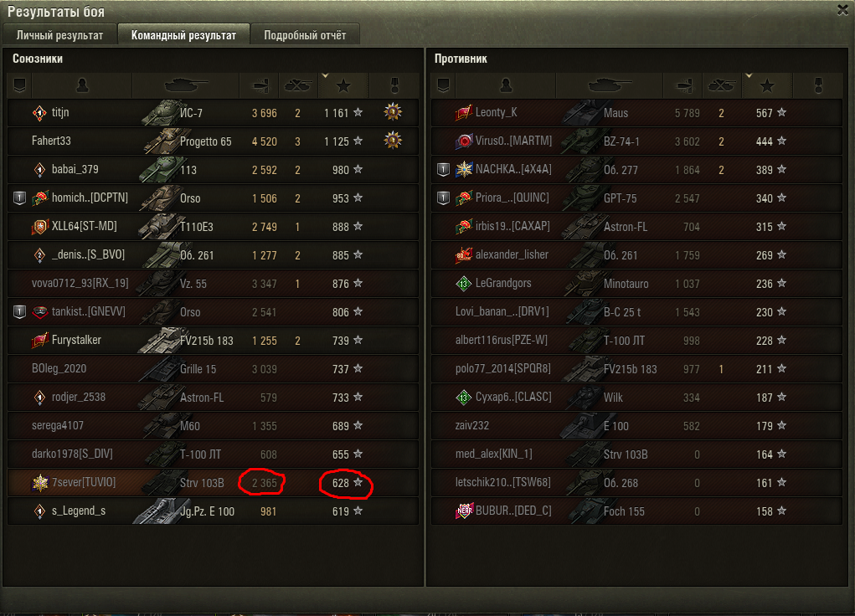Click NACHKA..[4X4A] rank badge icon

[x=464, y=170]
